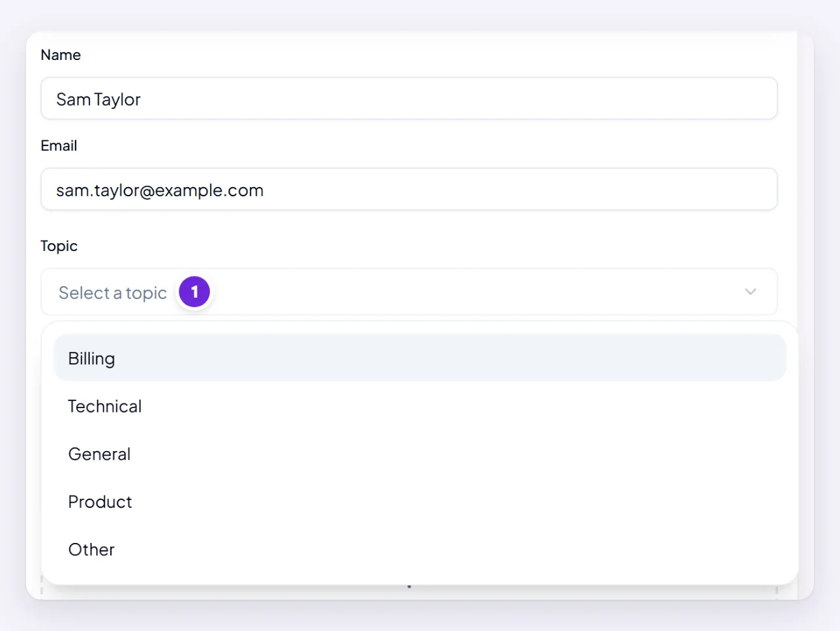This screenshot has height=631, width=840.
Task: Select the General topic option
Action: 420,454
